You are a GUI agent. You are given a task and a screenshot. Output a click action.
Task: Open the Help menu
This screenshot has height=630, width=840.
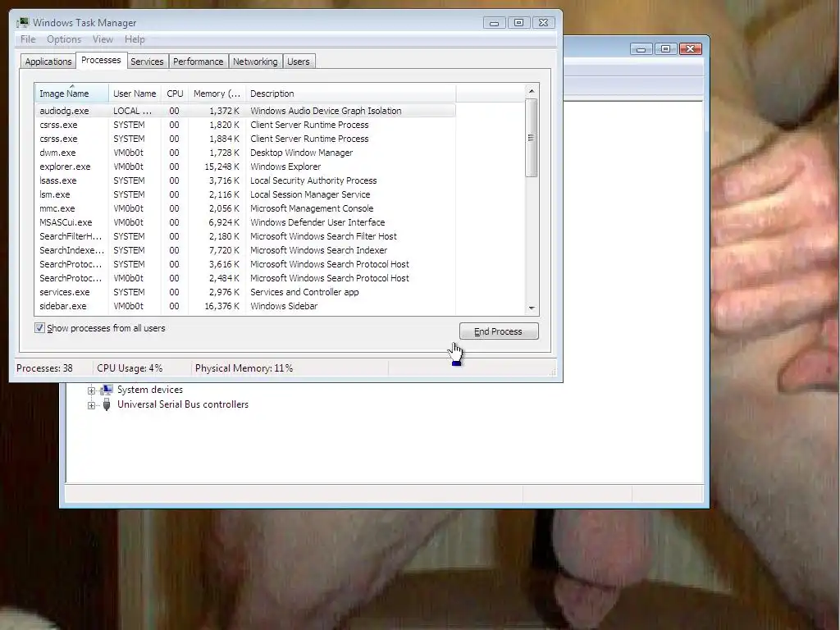tap(135, 39)
